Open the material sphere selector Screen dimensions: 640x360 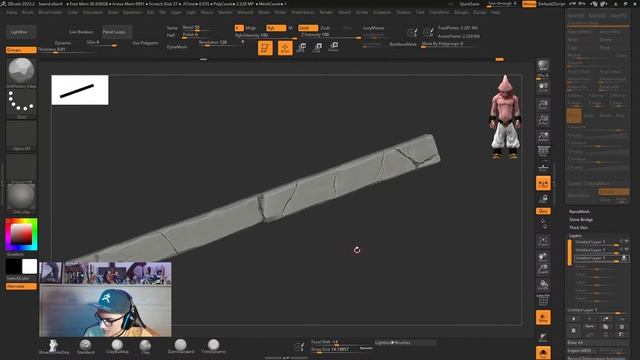point(21,198)
